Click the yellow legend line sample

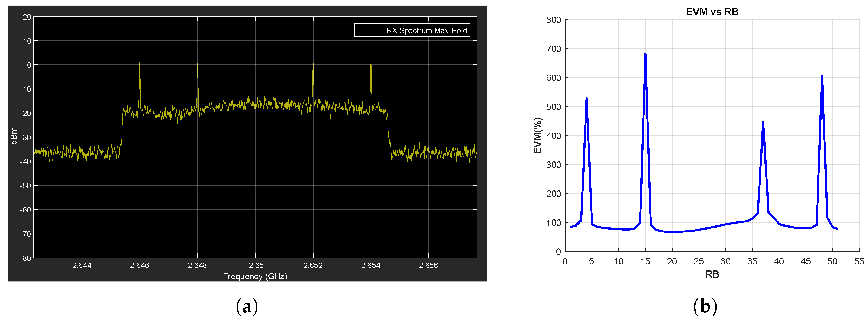(x=370, y=30)
